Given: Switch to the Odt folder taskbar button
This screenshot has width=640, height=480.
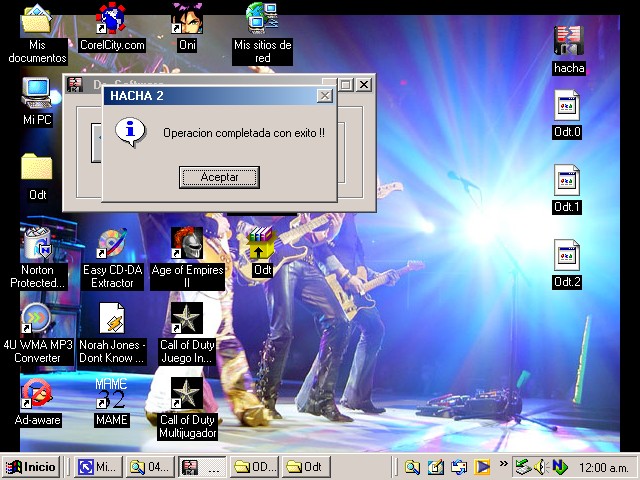Looking at the screenshot, I should (306, 467).
